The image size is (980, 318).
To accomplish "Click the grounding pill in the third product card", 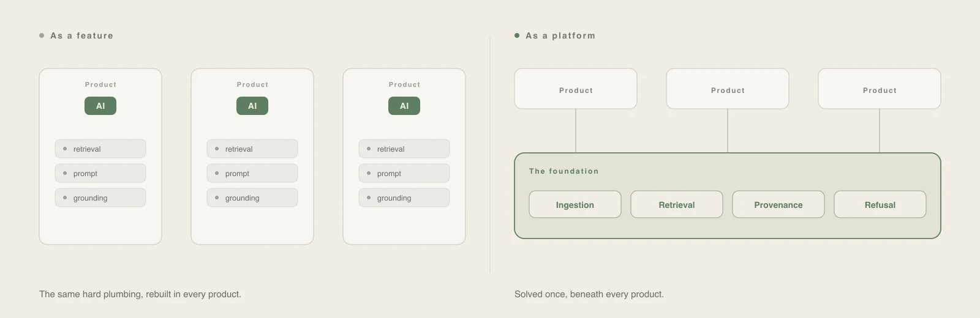I will (404, 198).
